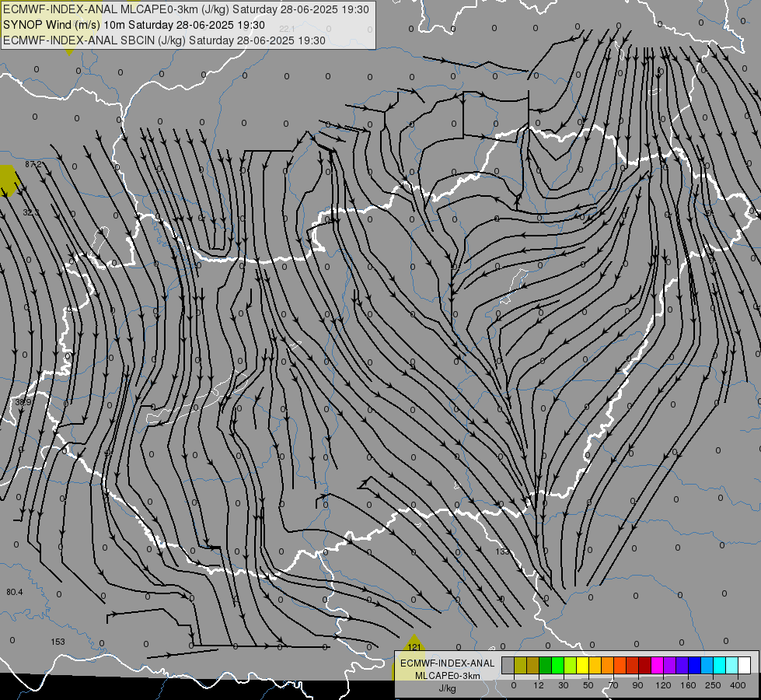Click the legend tick label 30

point(564,685)
